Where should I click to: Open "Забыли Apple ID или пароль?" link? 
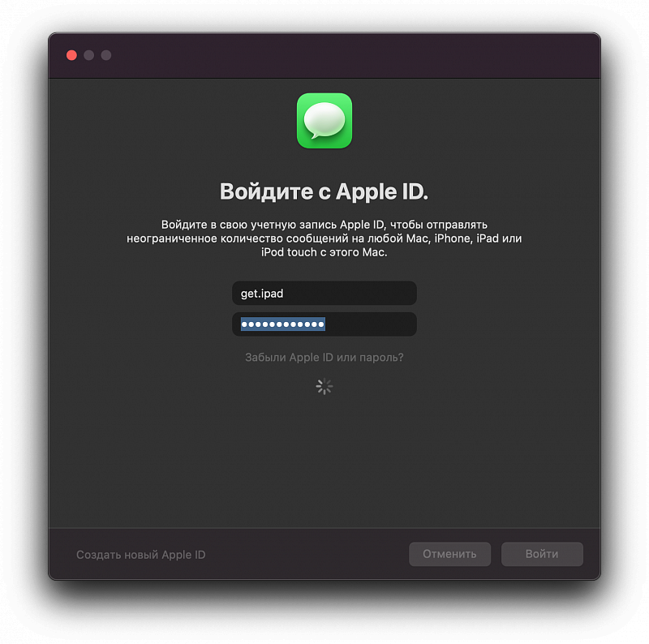point(324,357)
